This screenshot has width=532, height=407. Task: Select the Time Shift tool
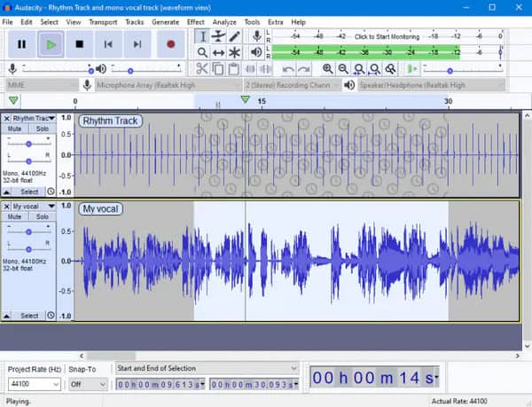point(218,52)
